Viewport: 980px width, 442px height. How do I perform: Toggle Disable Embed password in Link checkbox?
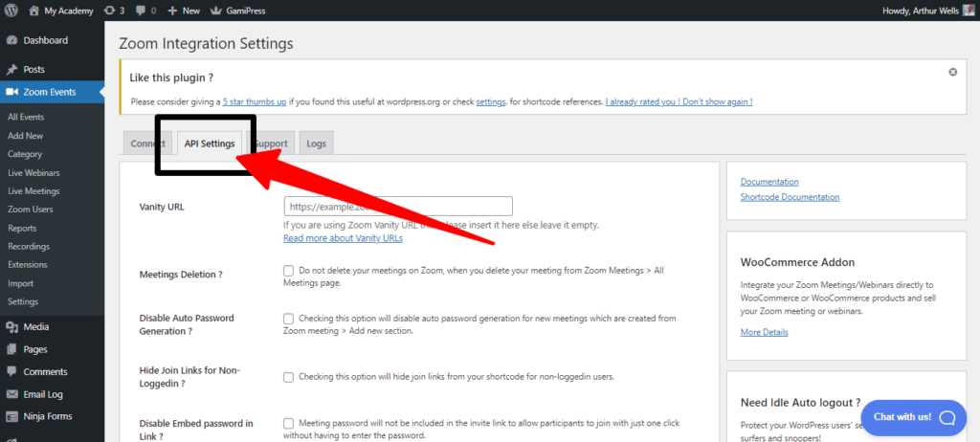[288, 423]
